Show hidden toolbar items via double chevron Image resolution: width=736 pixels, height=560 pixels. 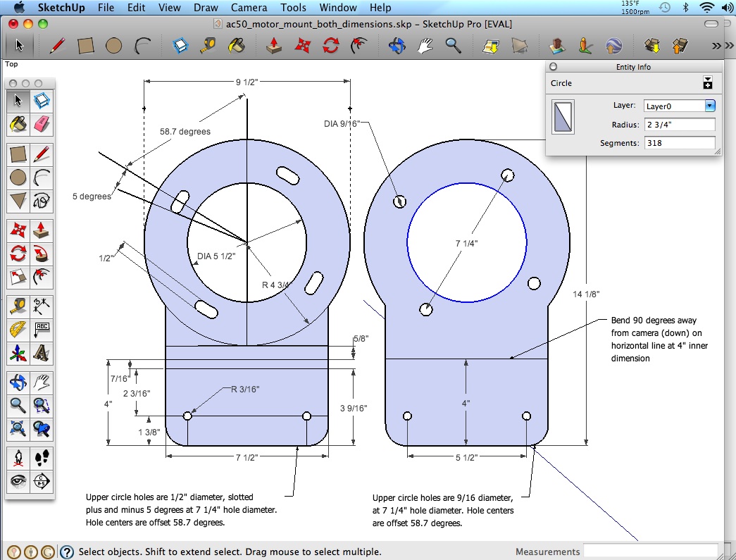(717, 46)
